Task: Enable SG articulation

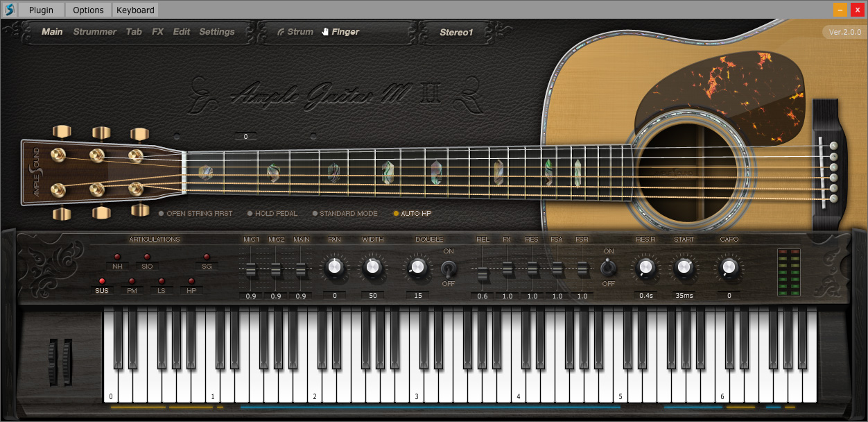Action: pos(207,262)
